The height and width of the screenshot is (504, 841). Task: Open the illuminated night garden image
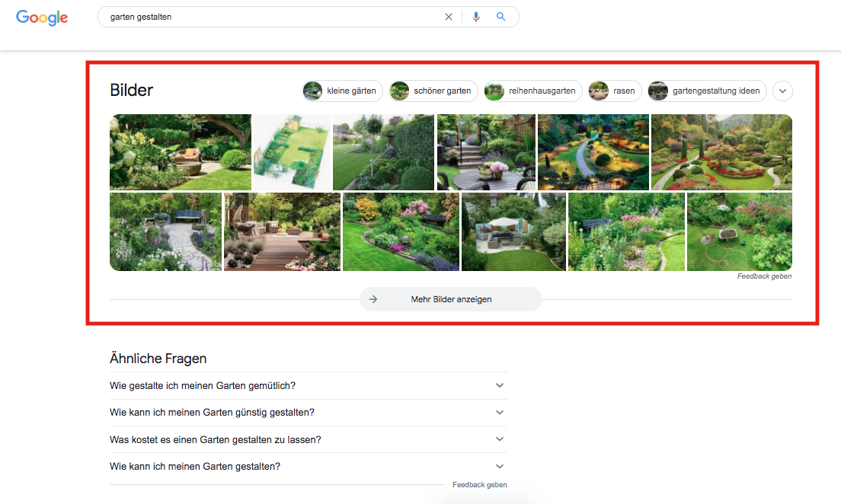tap(593, 152)
